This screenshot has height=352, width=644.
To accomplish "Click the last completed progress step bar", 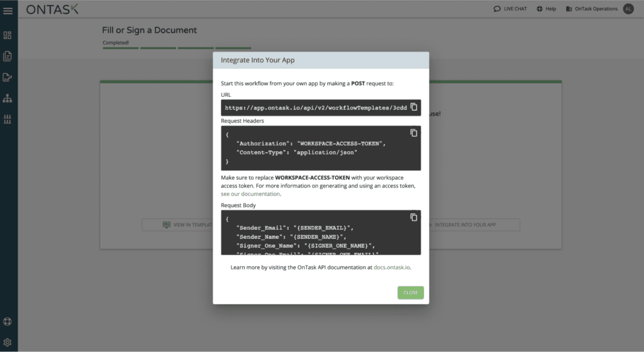I will pos(233,48).
